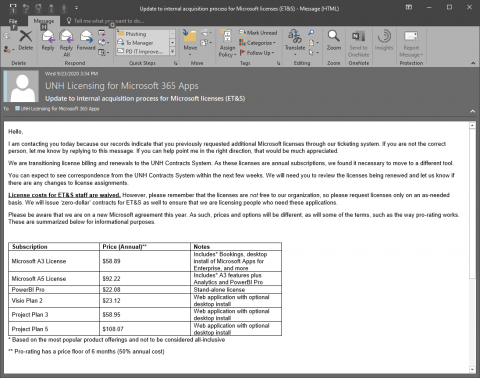Open Ribbon Display Options in the title bar

coord(409,7)
